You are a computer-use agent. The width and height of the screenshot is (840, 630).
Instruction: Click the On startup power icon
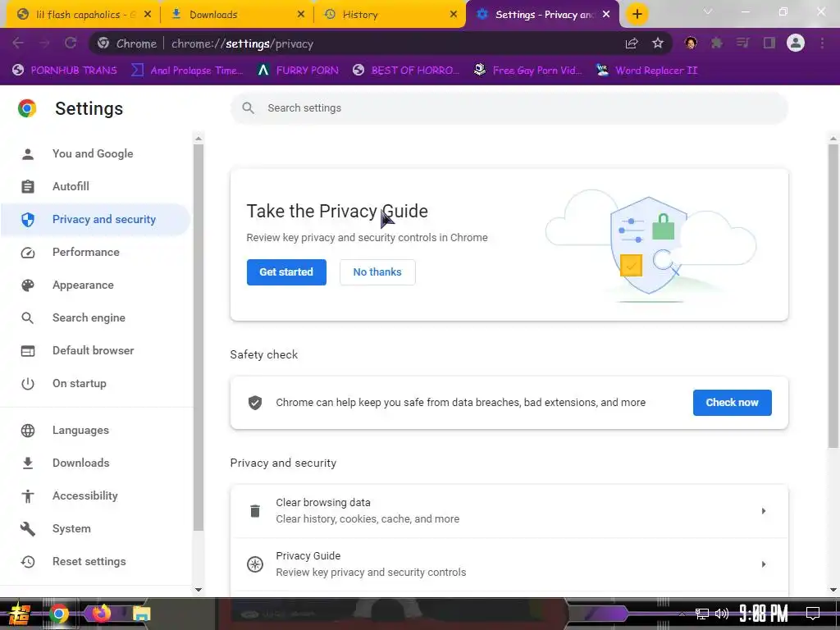tap(27, 384)
